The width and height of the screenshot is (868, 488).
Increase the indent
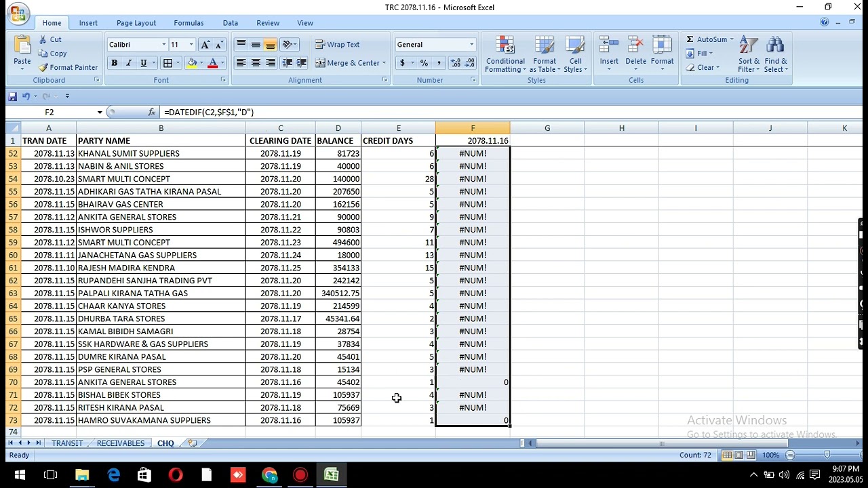[302, 63]
